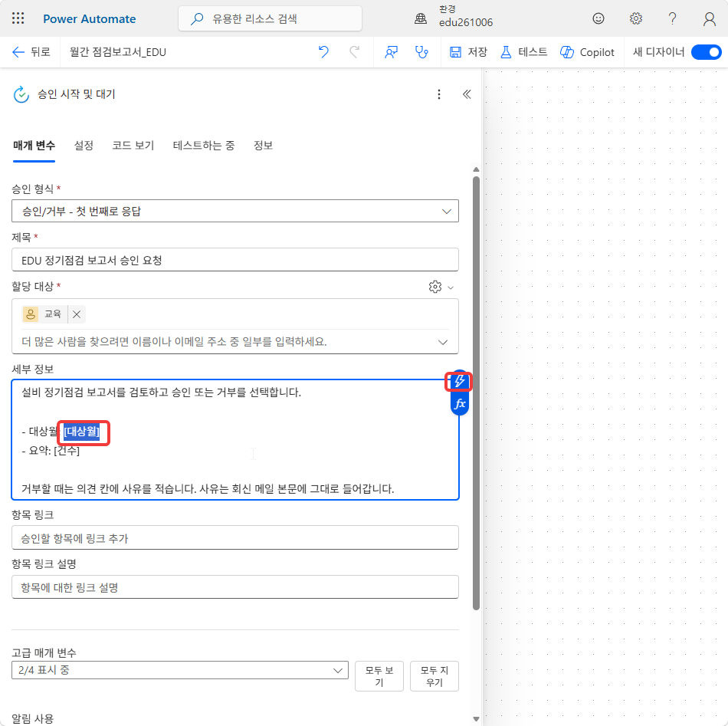Click the Power Automate home title
Viewport: 728px width, 726px height.
[x=89, y=19]
